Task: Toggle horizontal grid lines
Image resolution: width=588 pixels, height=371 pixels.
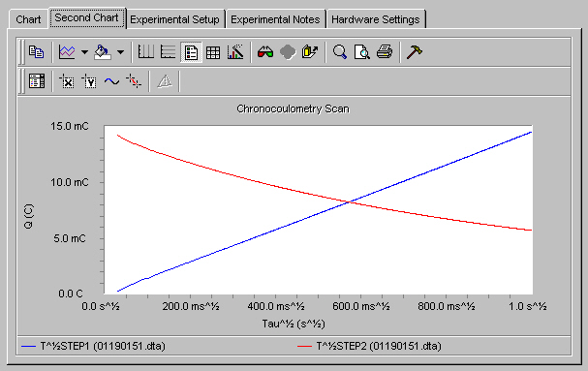Action: [168, 51]
